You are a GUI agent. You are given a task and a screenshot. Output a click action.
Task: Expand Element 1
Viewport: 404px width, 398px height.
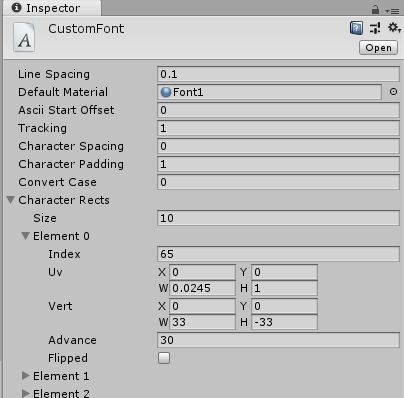pos(25,376)
